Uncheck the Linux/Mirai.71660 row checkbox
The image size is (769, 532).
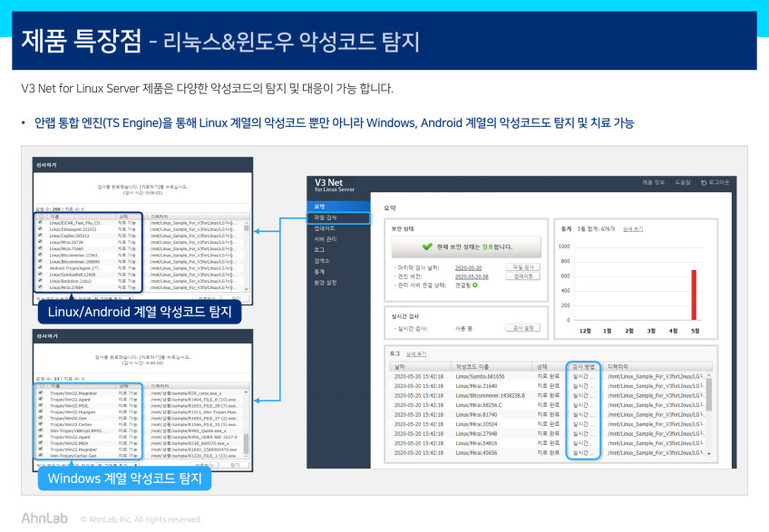pos(40,248)
